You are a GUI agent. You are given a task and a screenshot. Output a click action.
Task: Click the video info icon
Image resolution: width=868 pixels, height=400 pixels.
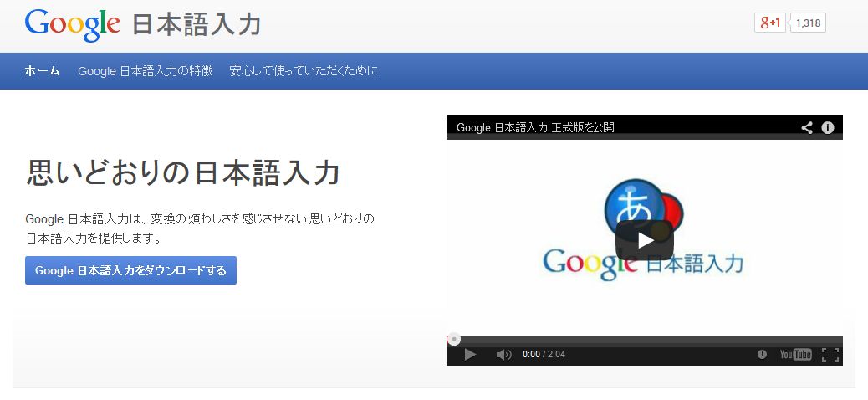[x=828, y=127]
